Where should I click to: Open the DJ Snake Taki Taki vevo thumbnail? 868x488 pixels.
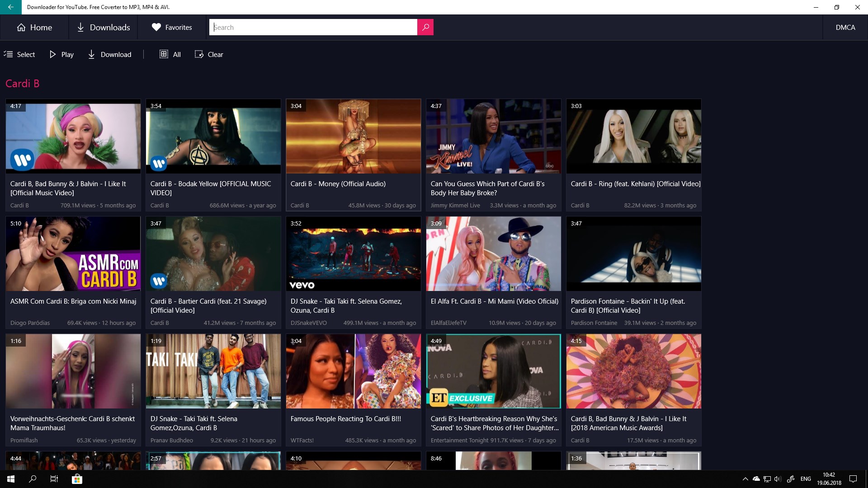tap(354, 253)
